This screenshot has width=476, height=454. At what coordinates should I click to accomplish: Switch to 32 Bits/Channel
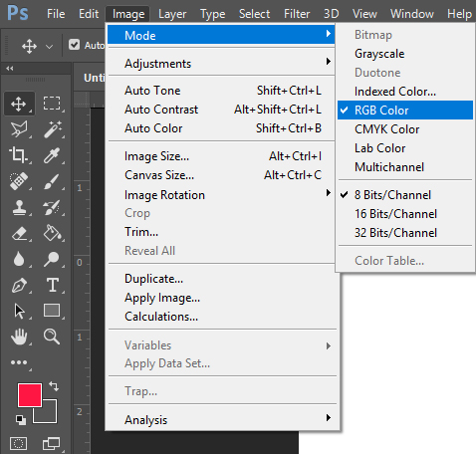405,233
